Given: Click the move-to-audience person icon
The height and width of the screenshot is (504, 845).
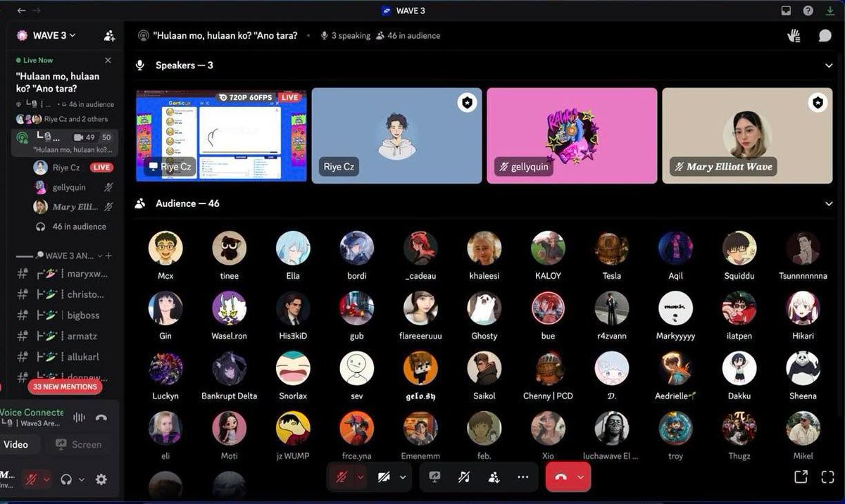Looking at the screenshot, I should tap(494, 477).
